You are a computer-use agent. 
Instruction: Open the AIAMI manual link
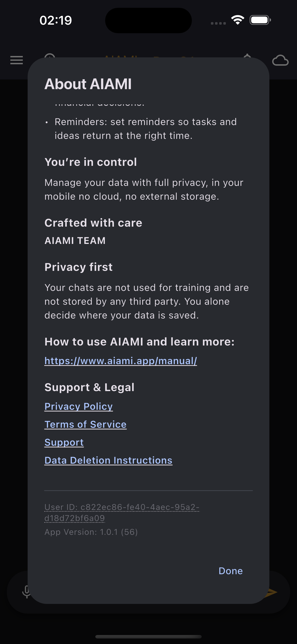120,361
